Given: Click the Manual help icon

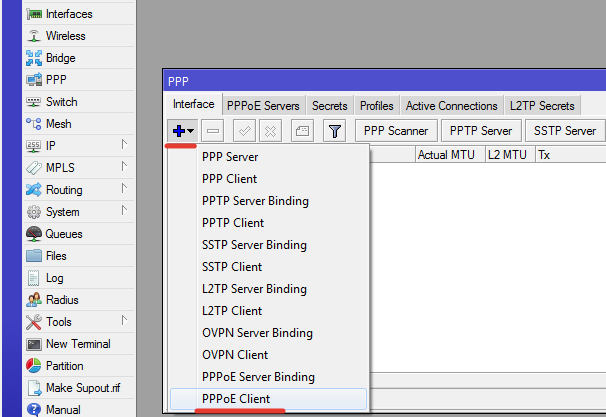Looking at the screenshot, I should [34, 410].
